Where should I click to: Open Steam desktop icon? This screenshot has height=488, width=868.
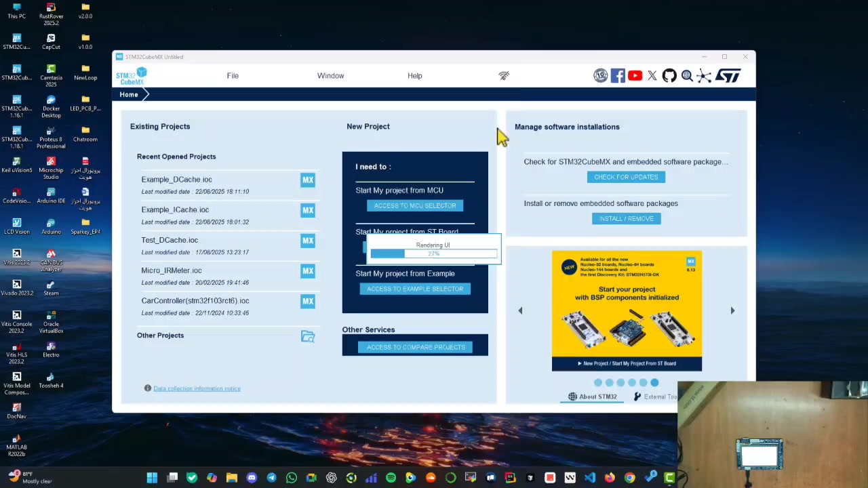pos(51,288)
